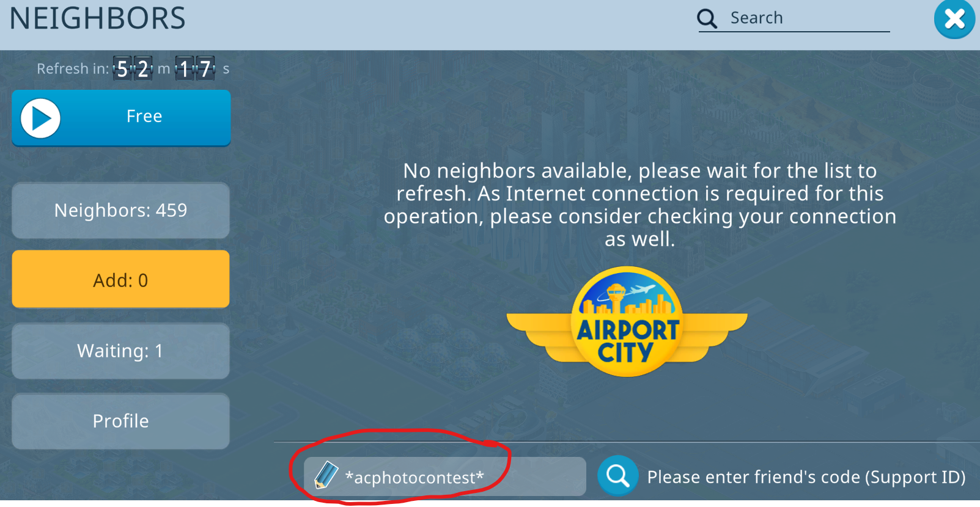The width and height of the screenshot is (980, 507).
Task: Click the word Free on blue button
Action: (144, 116)
